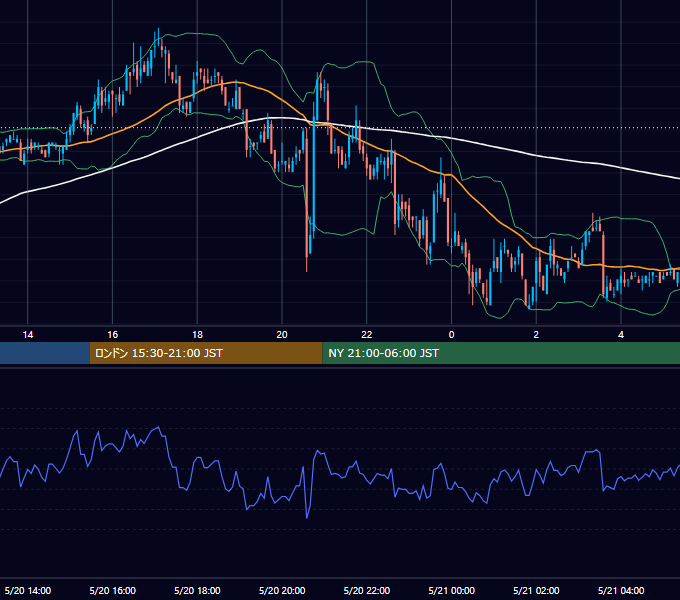Click the blue session bar before London
The image size is (680, 600).
coord(45,353)
